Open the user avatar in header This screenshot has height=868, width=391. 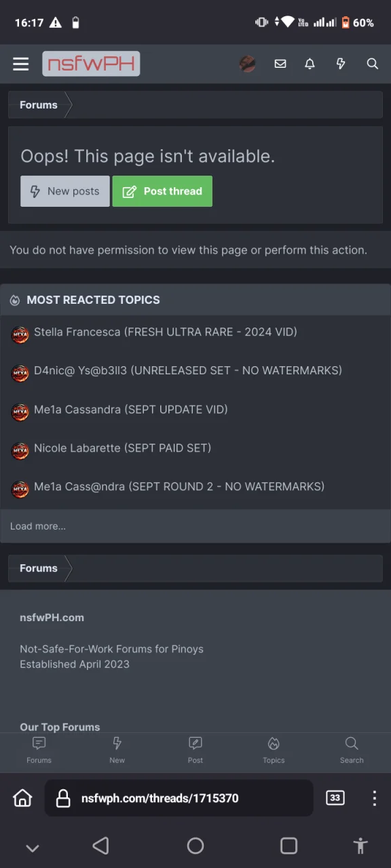click(x=248, y=64)
